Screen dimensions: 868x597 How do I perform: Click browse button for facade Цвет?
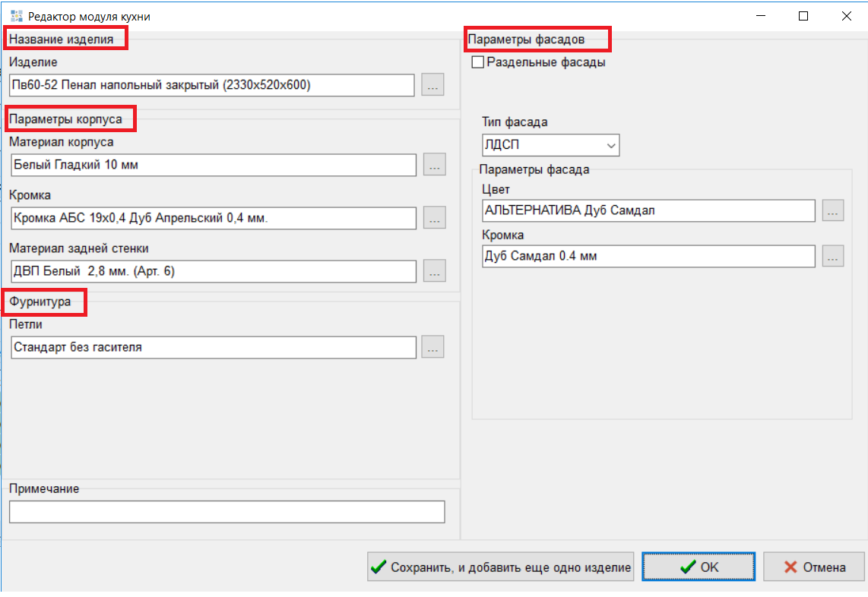click(833, 211)
